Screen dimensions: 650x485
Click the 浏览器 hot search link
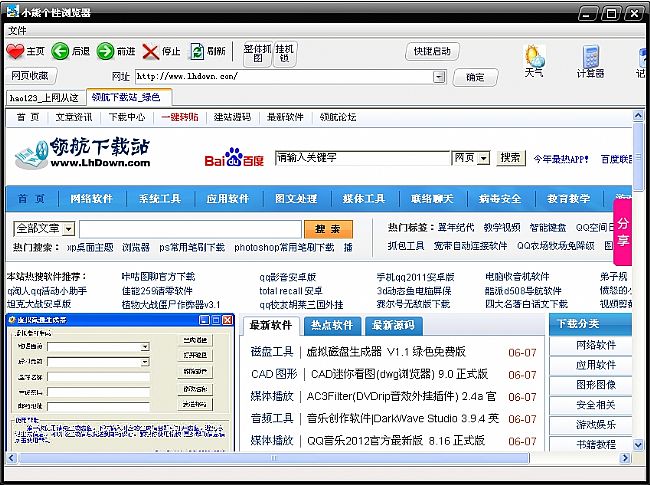click(136, 248)
